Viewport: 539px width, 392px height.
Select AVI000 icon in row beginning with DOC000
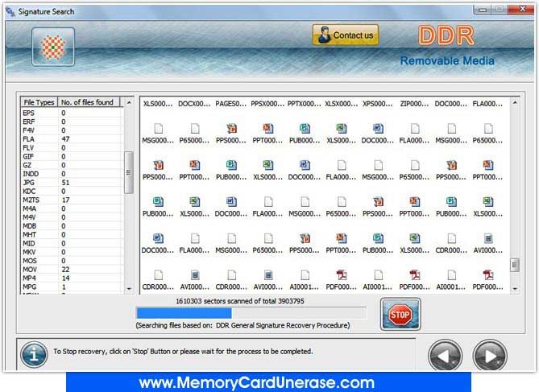click(x=488, y=238)
